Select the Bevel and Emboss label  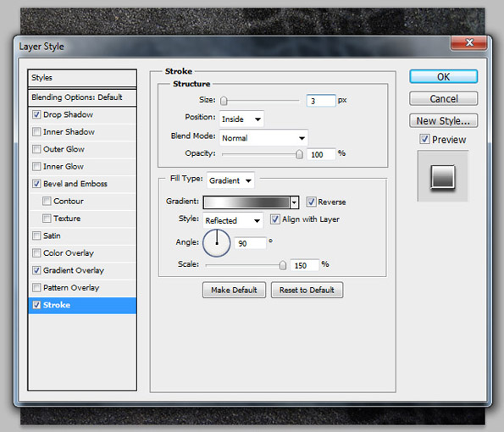pos(75,184)
